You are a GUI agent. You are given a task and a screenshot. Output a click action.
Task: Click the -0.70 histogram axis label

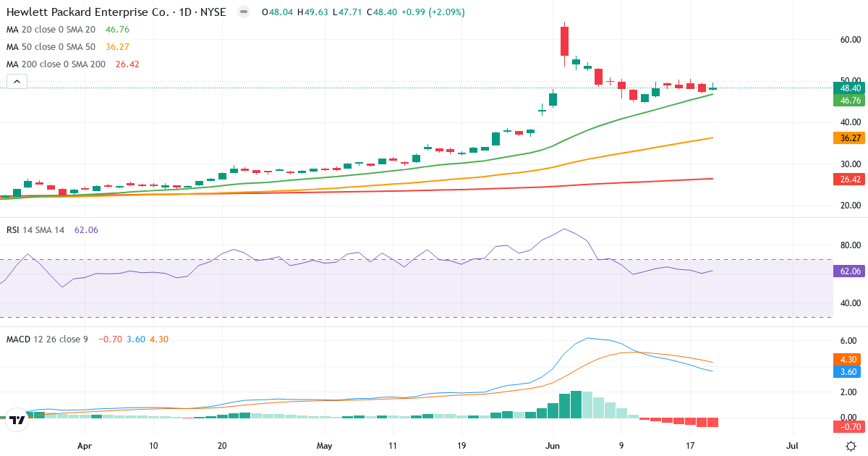[x=848, y=427]
